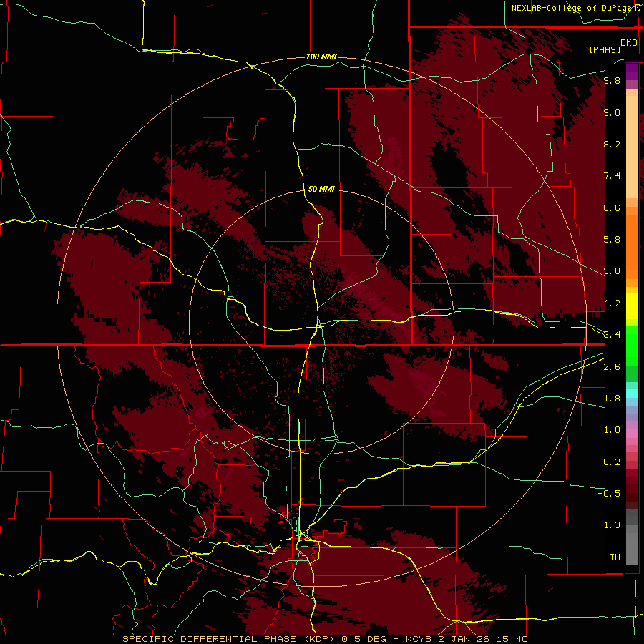This screenshot has height=644, width=644.
Task: Click the 5.0 value on the scale
Action: 612,271
